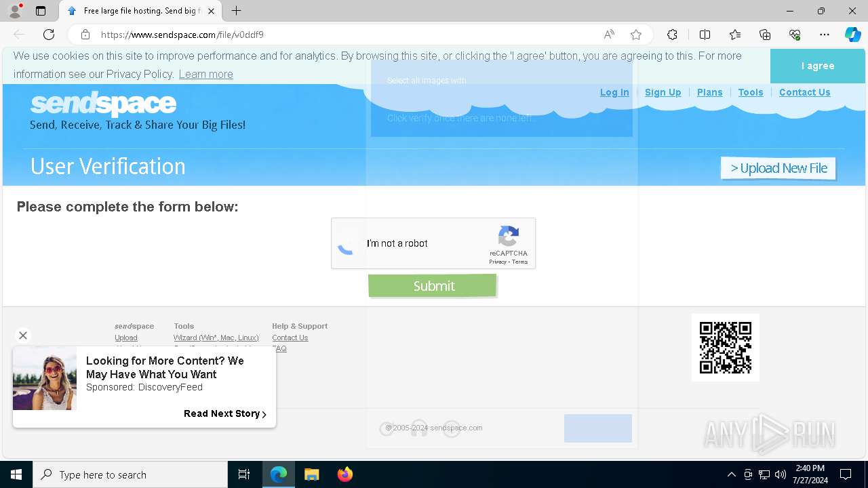Go to Tools page
The image size is (868, 488).
pos(751,92)
